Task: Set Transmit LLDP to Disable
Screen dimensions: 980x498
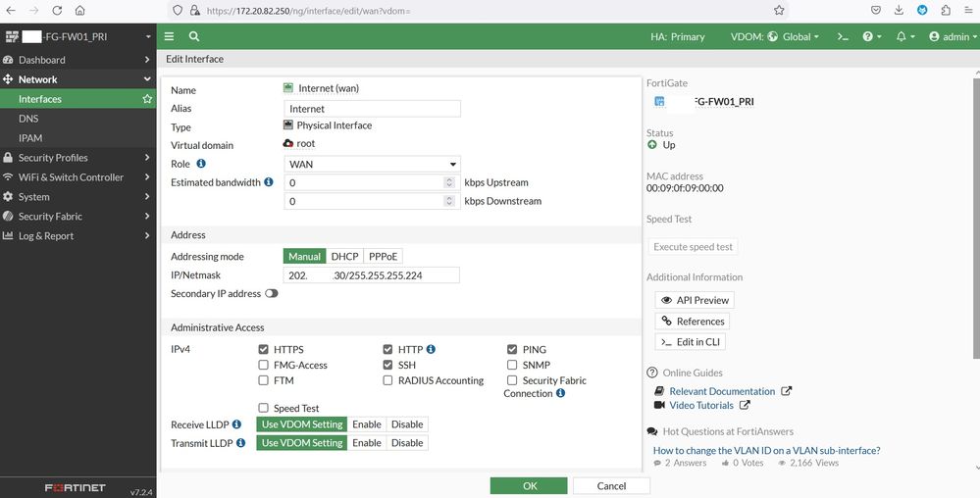Action: (x=407, y=442)
